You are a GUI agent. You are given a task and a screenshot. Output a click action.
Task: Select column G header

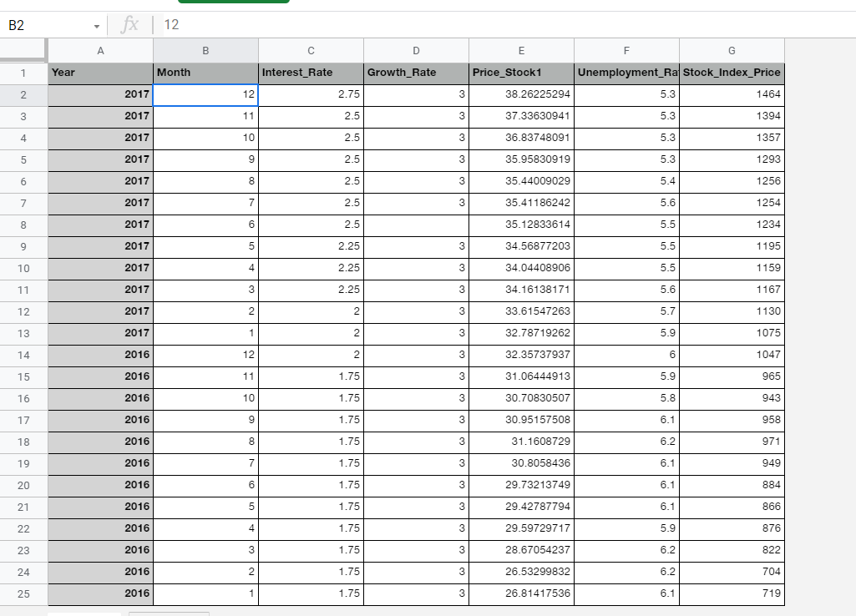(x=732, y=50)
